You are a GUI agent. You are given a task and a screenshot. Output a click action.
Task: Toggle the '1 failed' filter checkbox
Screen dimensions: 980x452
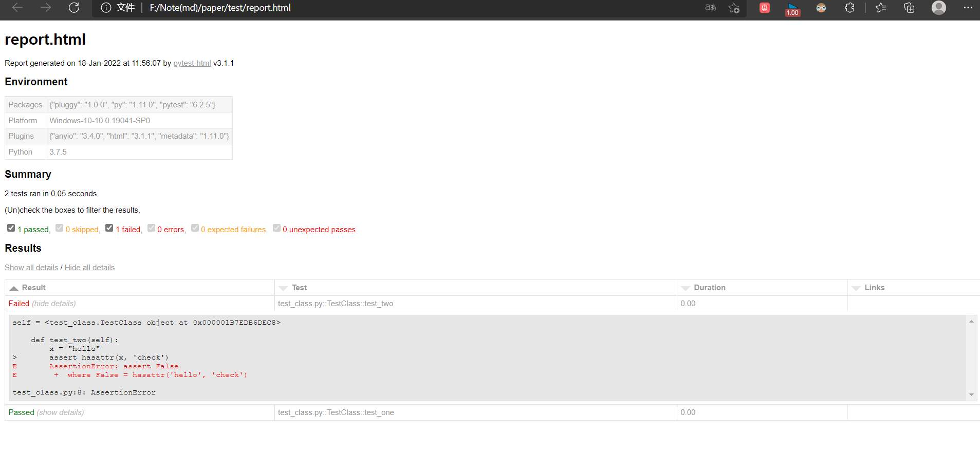tap(109, 228)
